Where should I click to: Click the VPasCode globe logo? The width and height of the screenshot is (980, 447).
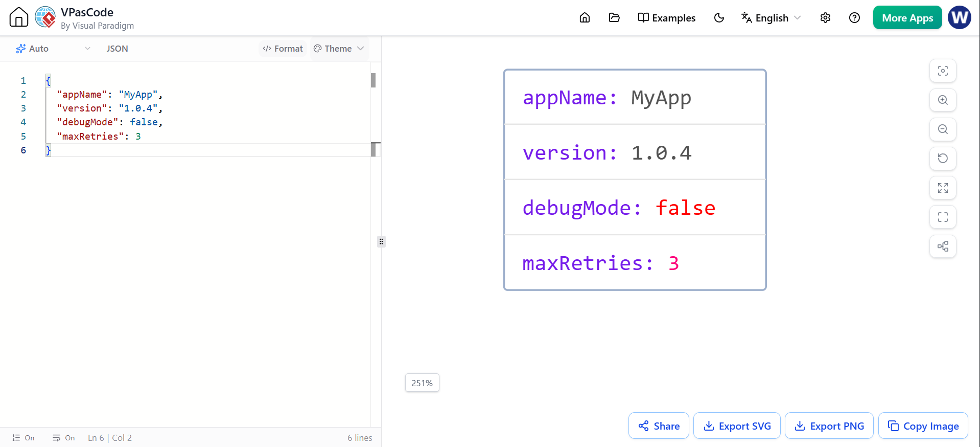(45, 17)
